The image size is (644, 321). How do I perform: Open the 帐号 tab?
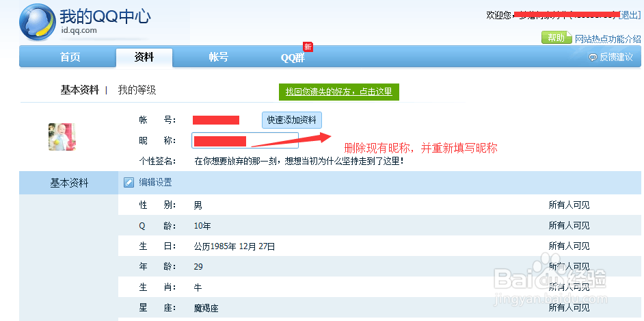(x=218, y=57)
